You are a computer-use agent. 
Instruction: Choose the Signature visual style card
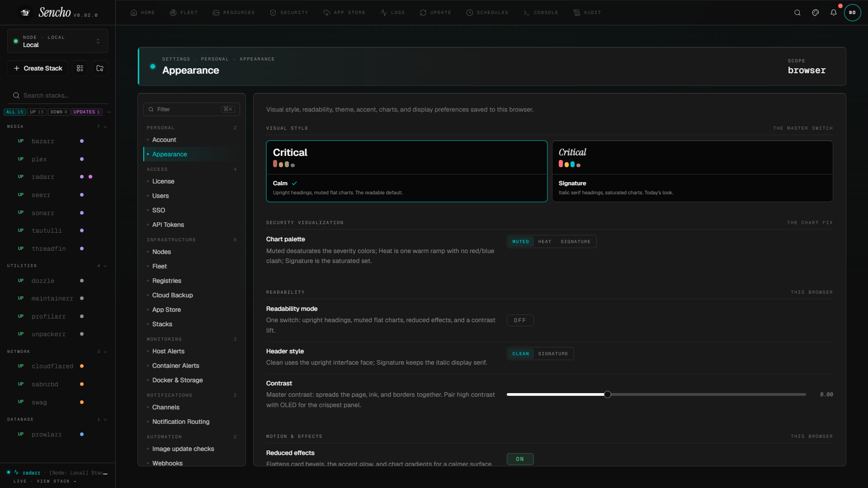click(693, 171)
